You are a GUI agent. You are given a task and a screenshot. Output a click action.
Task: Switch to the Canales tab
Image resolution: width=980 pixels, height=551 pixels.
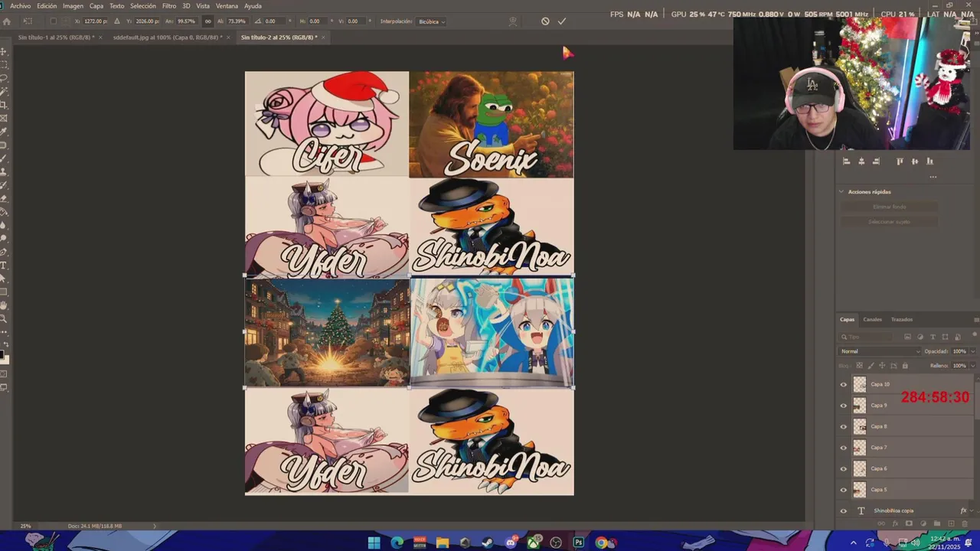873,319
